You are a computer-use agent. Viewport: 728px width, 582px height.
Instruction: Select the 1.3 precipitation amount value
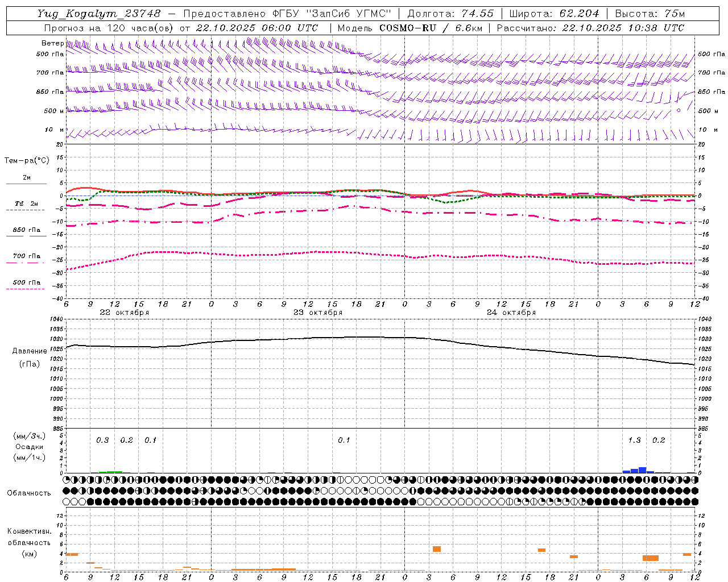(634, 440)
